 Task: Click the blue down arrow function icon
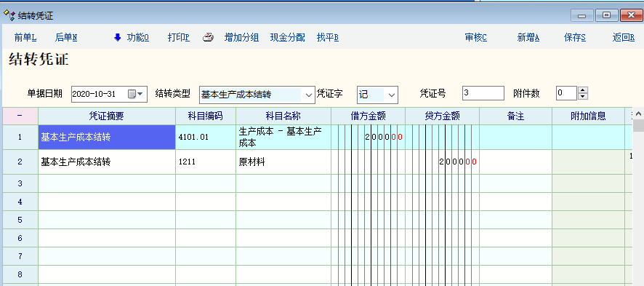click(118, 38)
